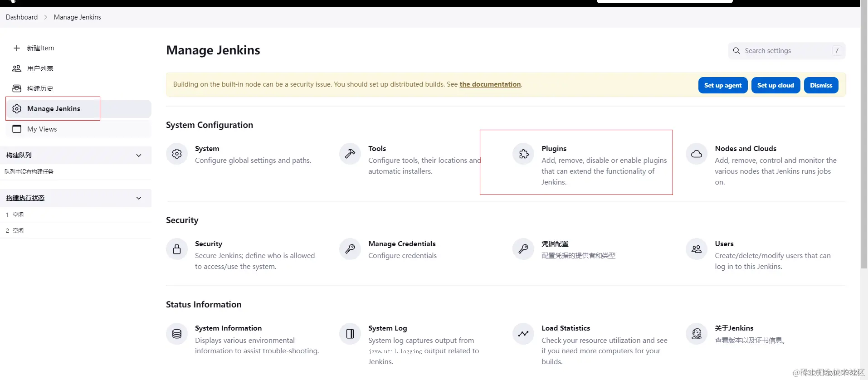Click the window icon beside My Views
This screenshot has width=868, height=380.
(x=17, y=129)
